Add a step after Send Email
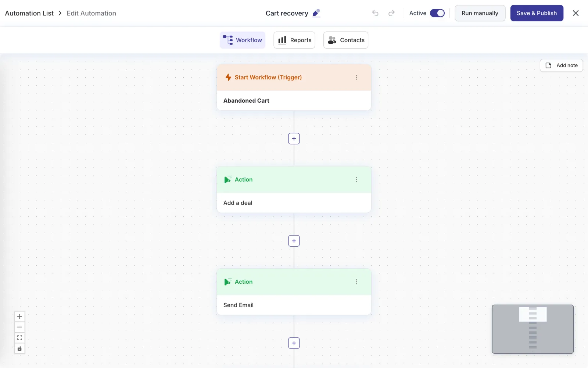The height and width of the screenshot is (368, 588). coord(294,343)
